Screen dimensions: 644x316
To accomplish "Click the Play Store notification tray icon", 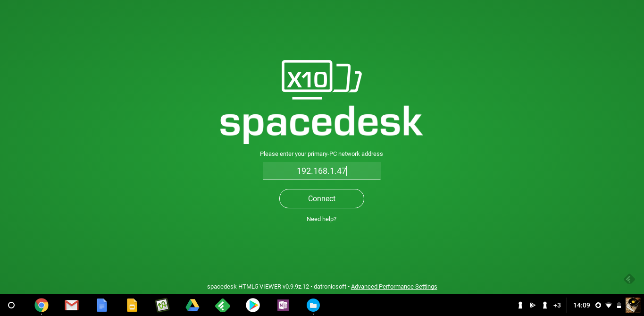I will (533, 305).
